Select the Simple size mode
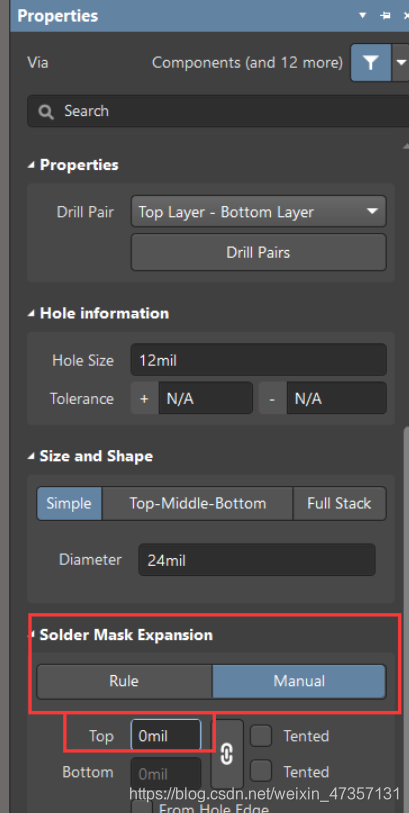 tap(69, 503)
